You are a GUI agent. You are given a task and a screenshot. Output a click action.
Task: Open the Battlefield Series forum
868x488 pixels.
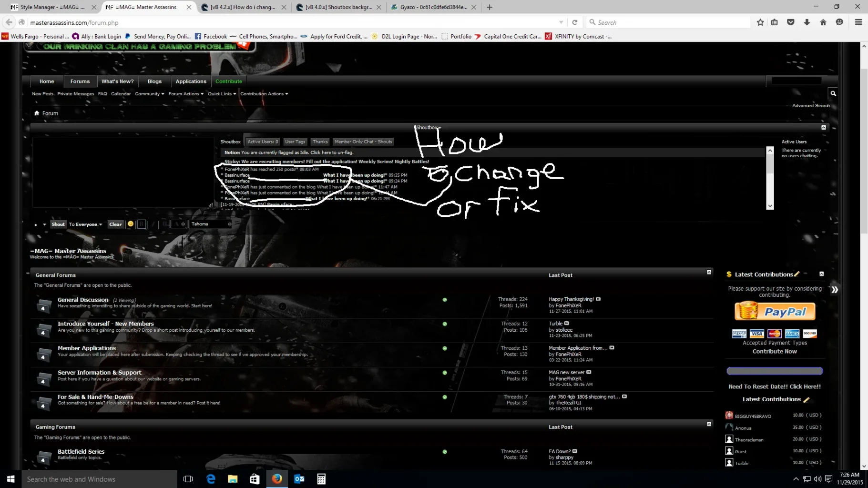(81, 451)
